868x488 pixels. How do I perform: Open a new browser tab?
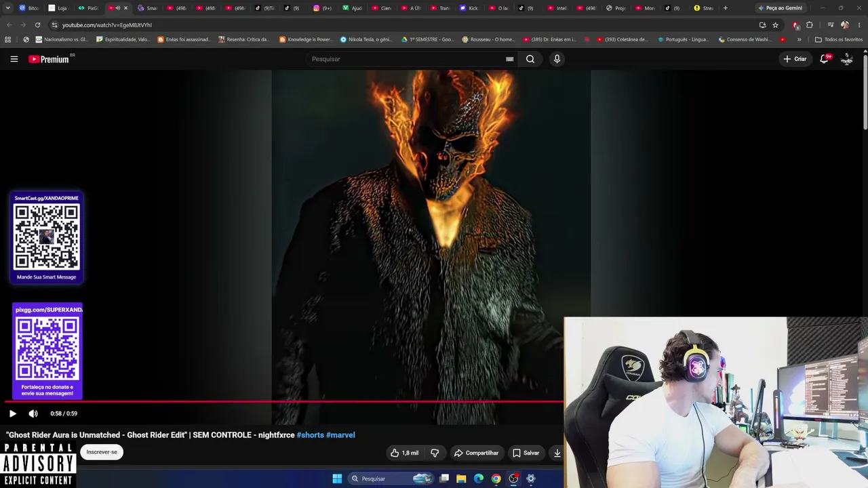[x=725, y=8]
